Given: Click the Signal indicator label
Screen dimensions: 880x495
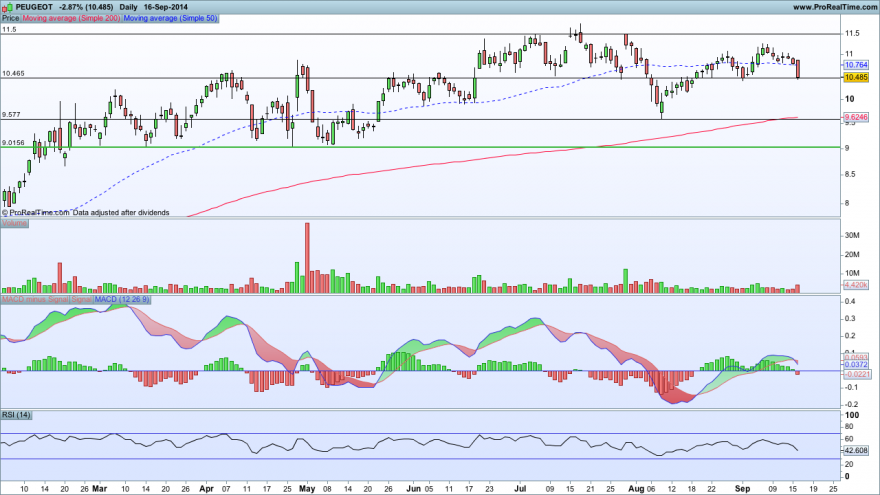Looking at the screenshot, I should pos(81,300).
